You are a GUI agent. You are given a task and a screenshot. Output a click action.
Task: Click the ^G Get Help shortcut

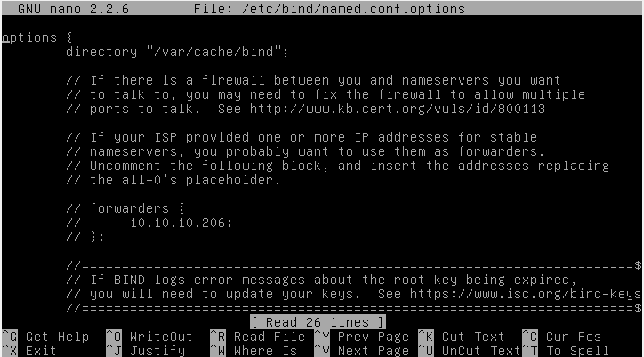pos(45,337)
